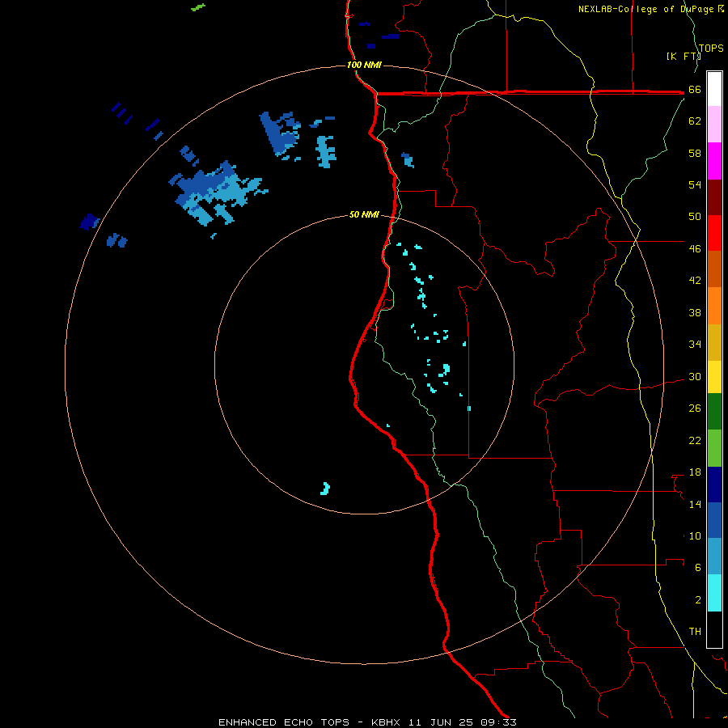Select the light blue legend band

(x=714, y=557)
